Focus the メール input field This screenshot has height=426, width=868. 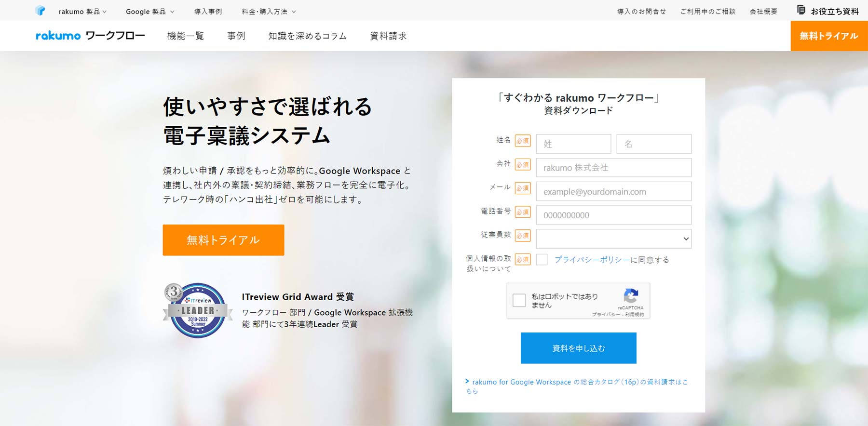(613, 191)
